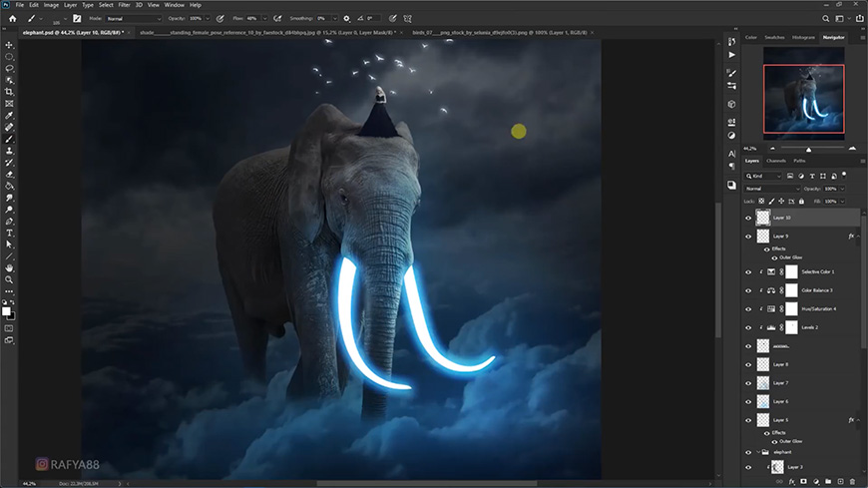The width and height of the screenshot is (868, 488).
Task: Open the brush settings panel toggle
Action: (77, 18)
